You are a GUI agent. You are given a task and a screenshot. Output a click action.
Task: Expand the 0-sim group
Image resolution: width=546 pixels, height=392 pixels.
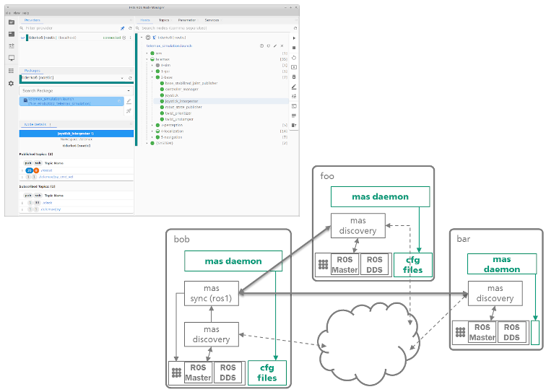click(152, 65)
